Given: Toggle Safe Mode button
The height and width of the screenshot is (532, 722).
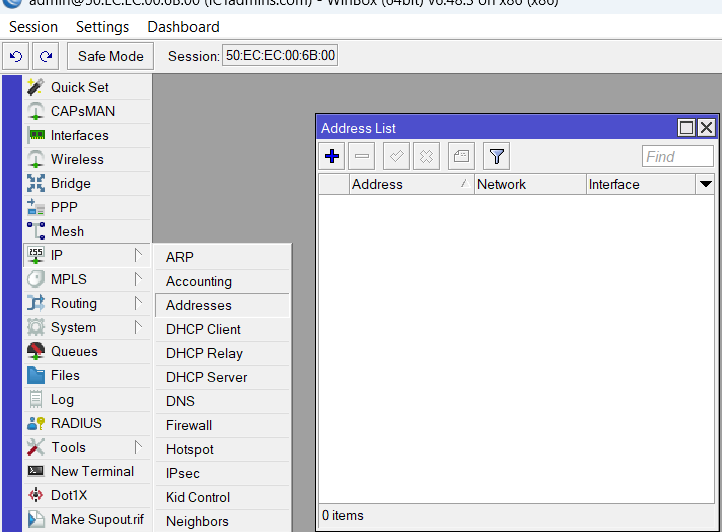Looking at the screenshot, I should (x=111, y=56).
